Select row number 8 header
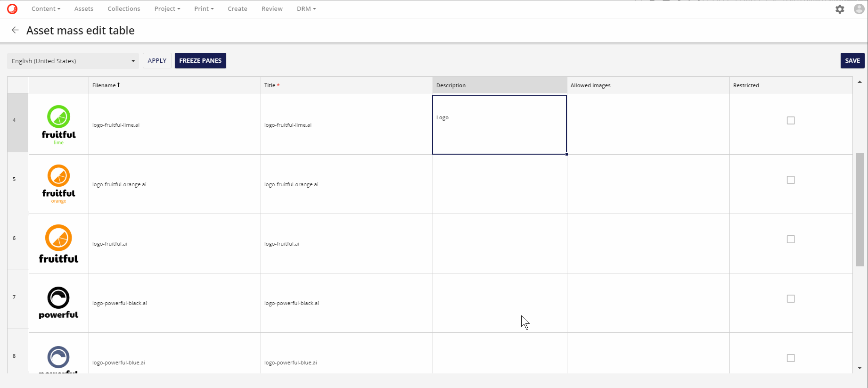This screenshot has height=388, width=868. click(x=18, y=351)
